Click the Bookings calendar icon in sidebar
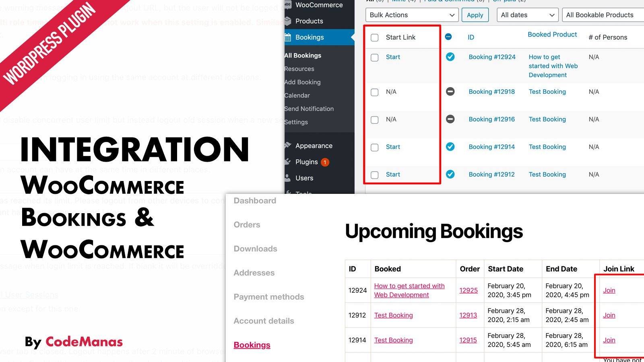 pyautogui.click(x=287, y=37)
